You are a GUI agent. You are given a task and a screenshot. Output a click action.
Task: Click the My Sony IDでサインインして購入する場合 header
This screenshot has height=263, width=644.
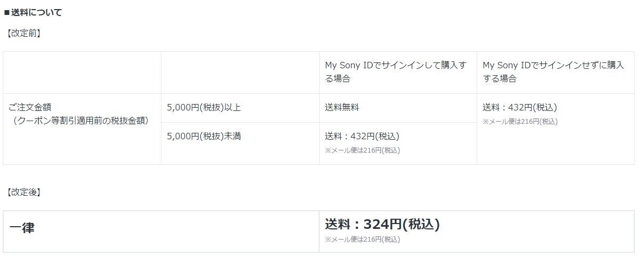point(398,73)
